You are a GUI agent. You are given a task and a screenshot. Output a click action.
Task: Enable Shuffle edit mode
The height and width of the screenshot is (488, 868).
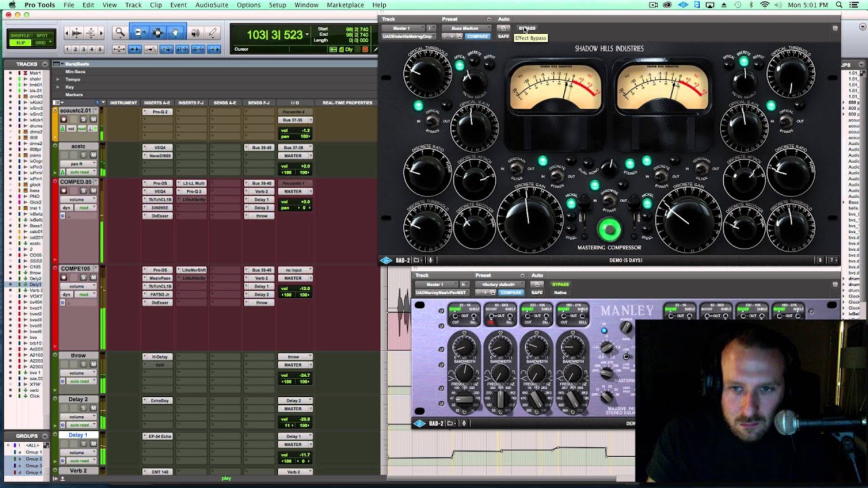20,35
